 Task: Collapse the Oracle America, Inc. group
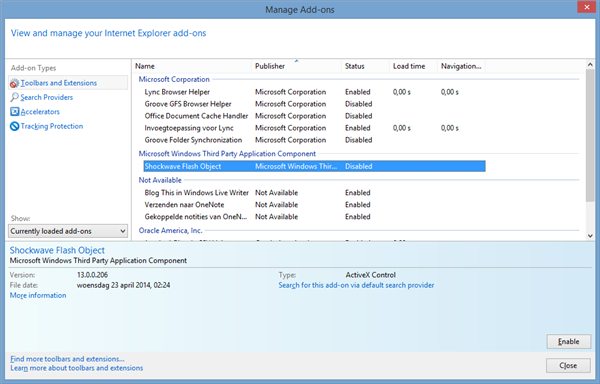pos(170,230)
